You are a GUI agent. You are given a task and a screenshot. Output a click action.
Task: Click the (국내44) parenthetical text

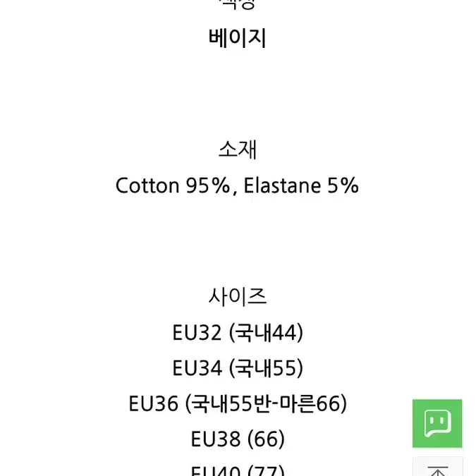[266, 333]
